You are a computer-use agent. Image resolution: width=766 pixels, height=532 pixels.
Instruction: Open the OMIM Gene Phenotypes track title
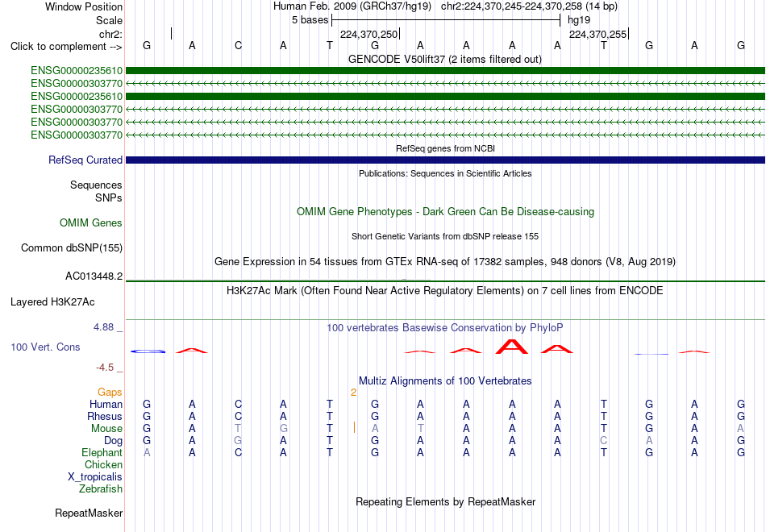(x=445, y=211)
